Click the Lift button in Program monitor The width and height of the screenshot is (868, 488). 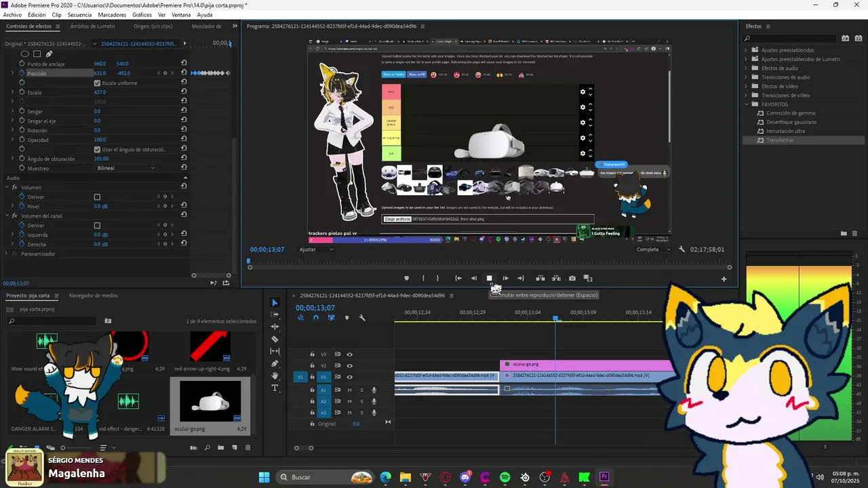pos(540,278)
